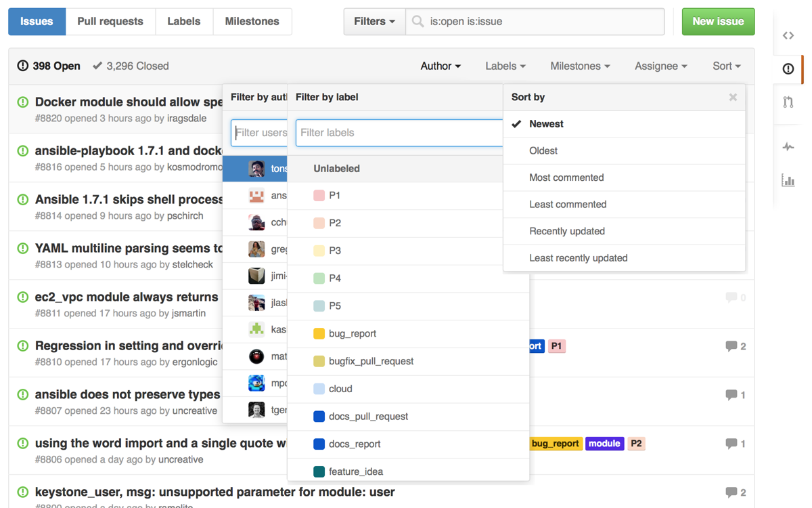Close the Sort by popup

point(733,98)
